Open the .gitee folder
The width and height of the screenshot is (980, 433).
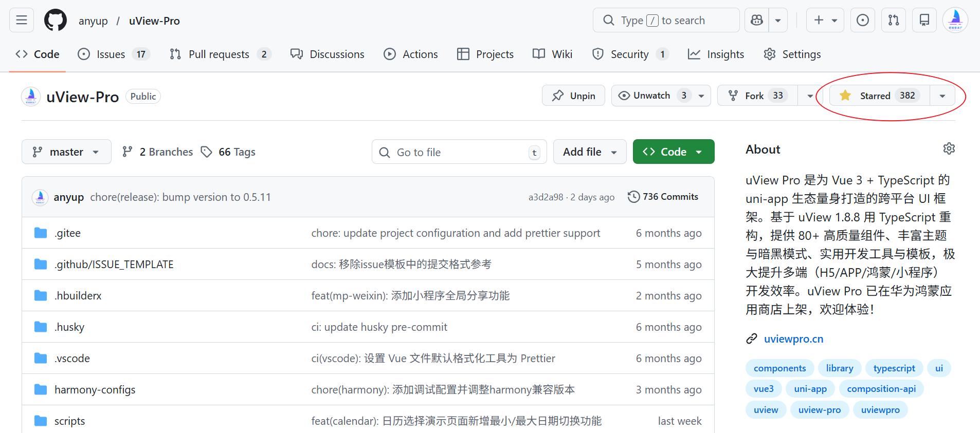coord(68,233)
